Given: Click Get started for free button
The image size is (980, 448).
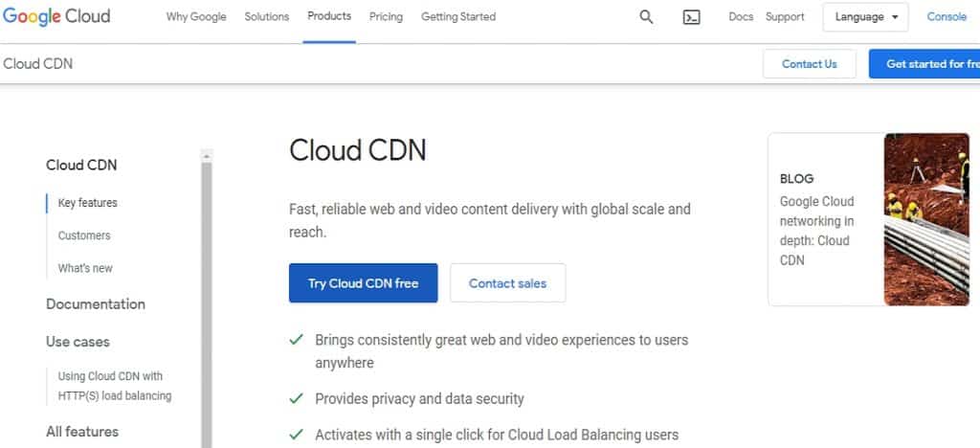Looking at the screenshot, I should pyautogui.click(x=924, y=64).
